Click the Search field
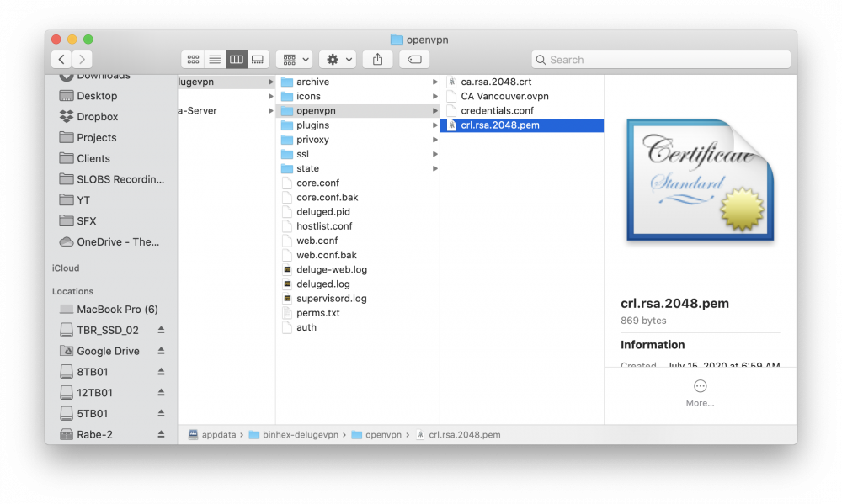842x504 pixels. 661,59
